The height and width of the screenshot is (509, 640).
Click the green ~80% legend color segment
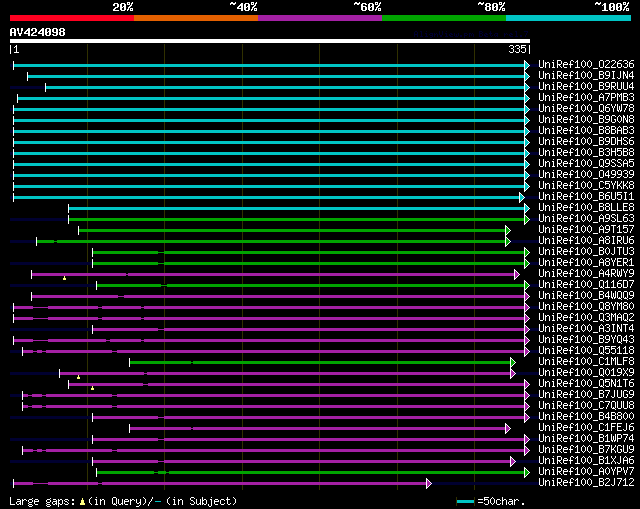coord(443,18)
